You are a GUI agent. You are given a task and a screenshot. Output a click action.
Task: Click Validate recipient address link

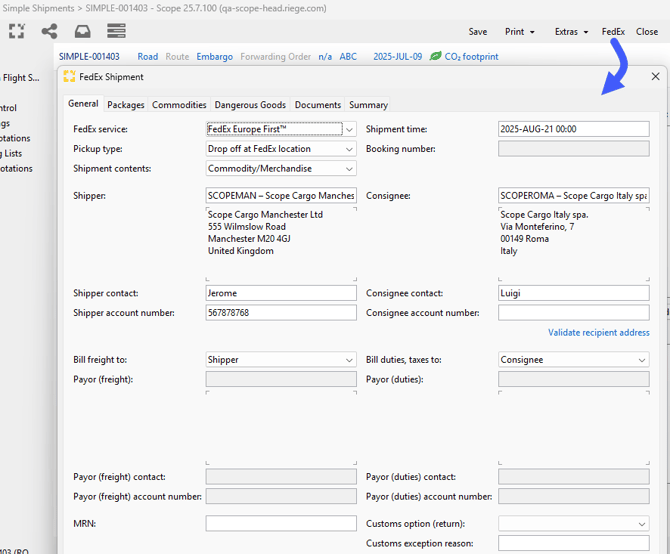599,333
